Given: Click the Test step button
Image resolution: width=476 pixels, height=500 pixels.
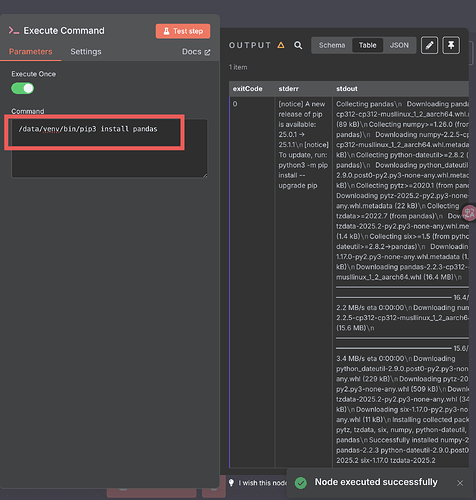Looking at the screenshot, I should tap(183, 31).
